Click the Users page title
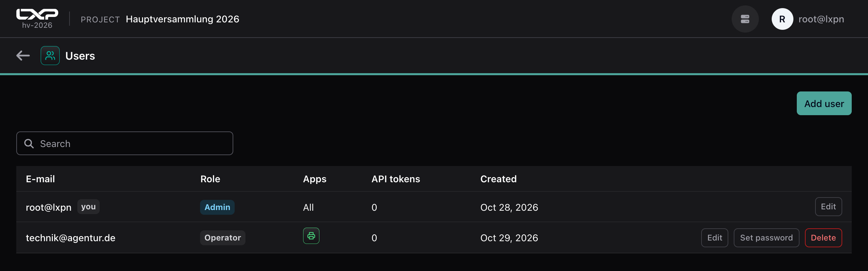868x271 pixels. (x=80, y=56)
